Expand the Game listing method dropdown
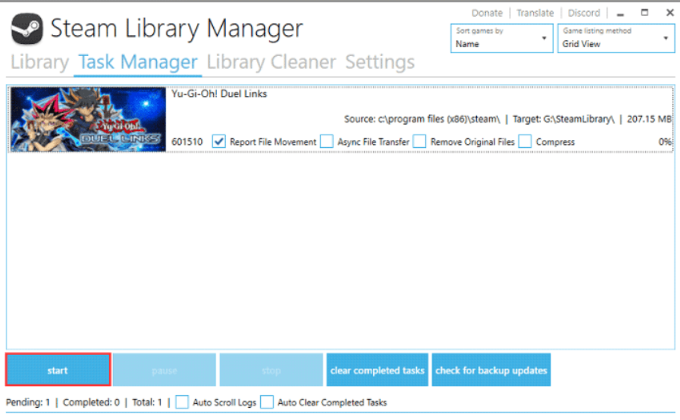Viewport: 680px width, 420px height. click(x=616, y=38)
